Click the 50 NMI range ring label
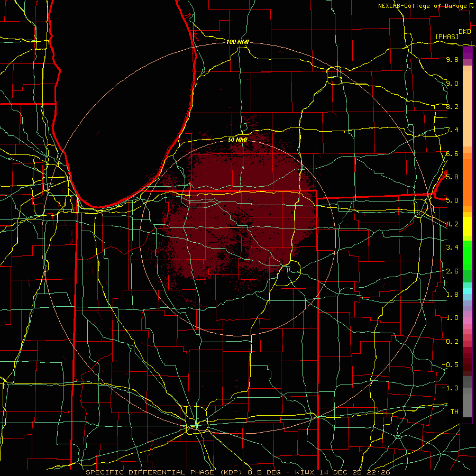Viewport: 476px width, 476px height. coord(237,140)
